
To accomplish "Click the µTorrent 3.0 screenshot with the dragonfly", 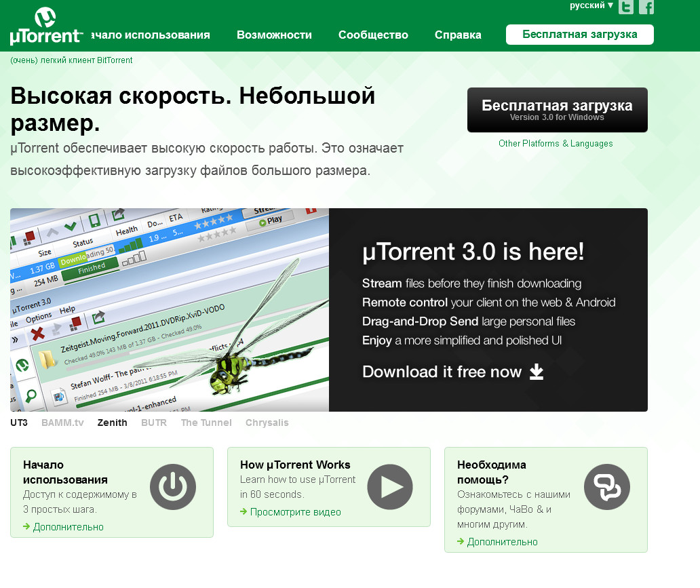I will coord(170,309).
